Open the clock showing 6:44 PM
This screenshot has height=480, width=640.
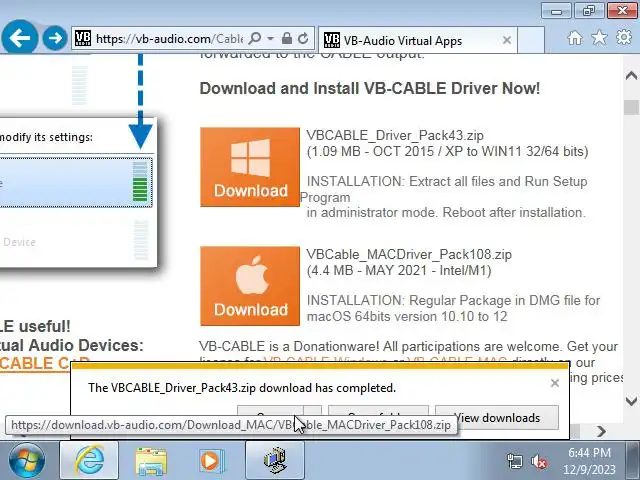click(589, 461)
